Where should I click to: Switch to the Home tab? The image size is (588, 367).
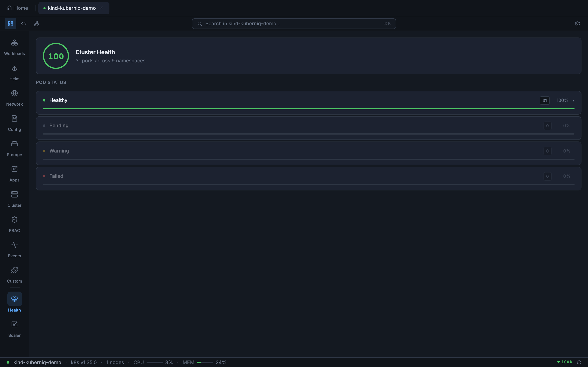pos(17,8)
